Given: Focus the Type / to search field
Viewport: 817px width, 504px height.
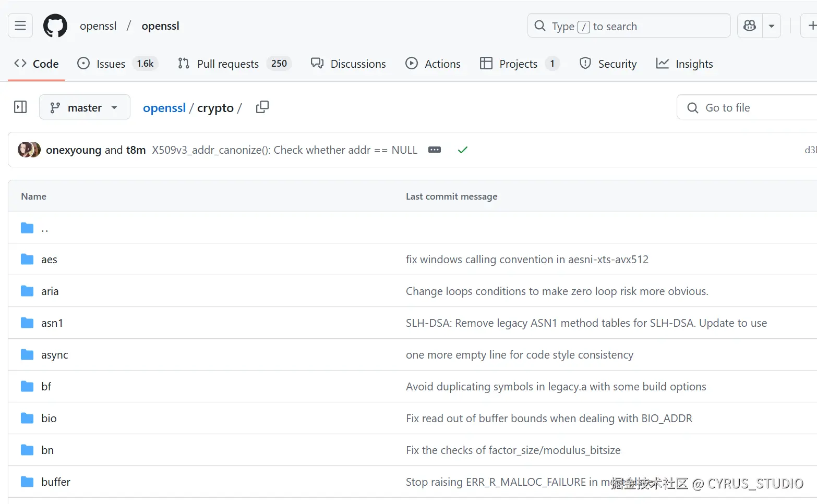Looking at the screenshot, I should 629,26.
